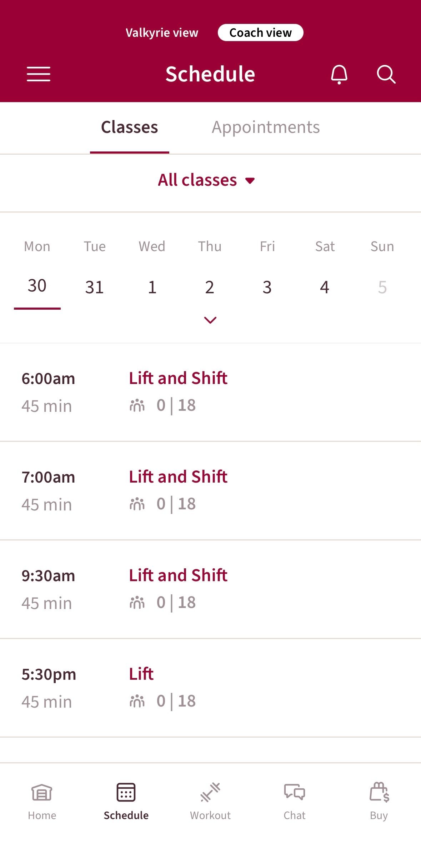
Task: Switch to Coach view
Action: click(x=260, y=33)
